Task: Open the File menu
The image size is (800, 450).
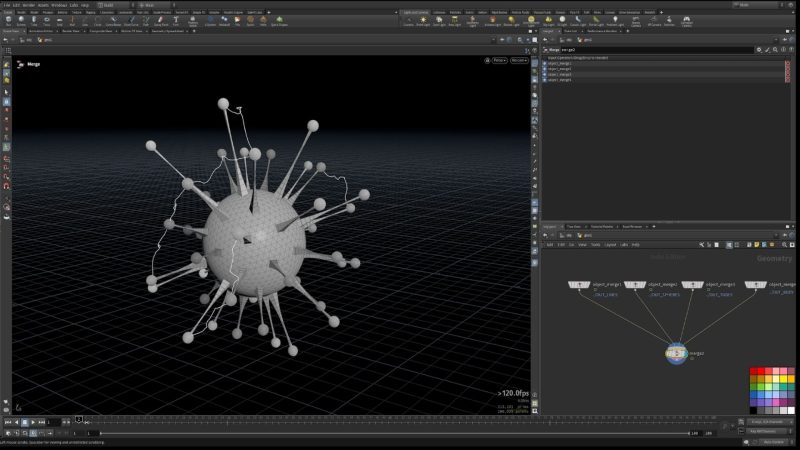Action: (x=4, y=4)
